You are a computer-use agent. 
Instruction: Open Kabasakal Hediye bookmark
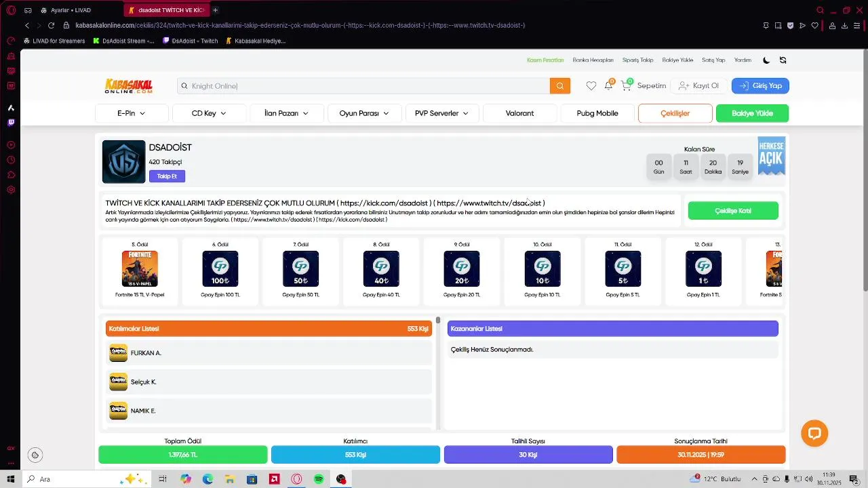256,41
